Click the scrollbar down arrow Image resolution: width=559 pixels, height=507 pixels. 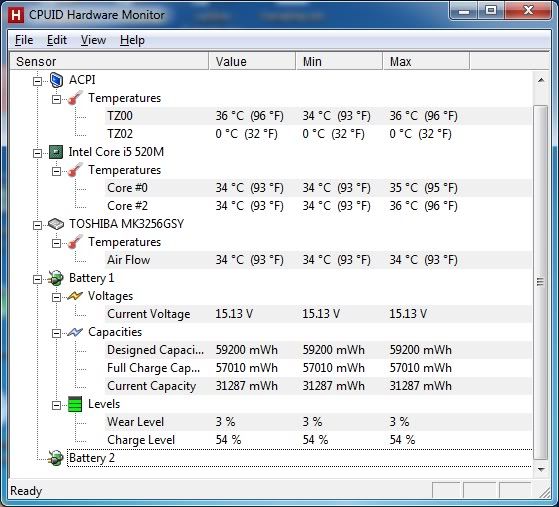coord(541,470)
